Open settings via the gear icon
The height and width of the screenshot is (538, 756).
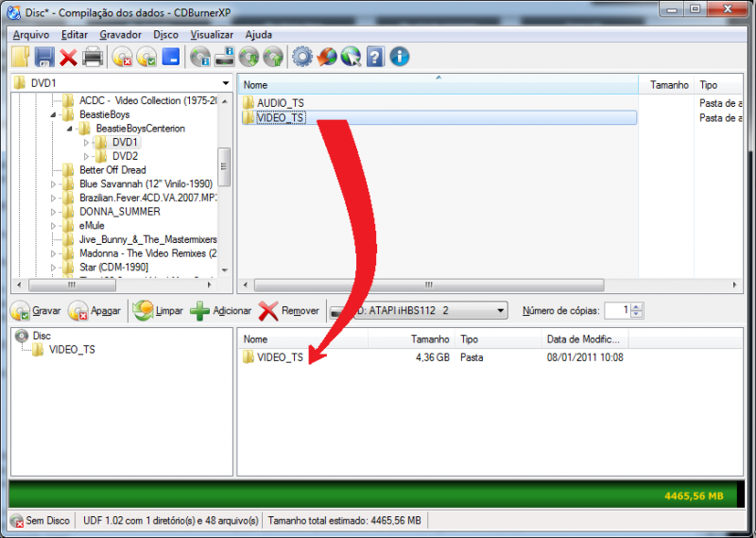(302, 57)
